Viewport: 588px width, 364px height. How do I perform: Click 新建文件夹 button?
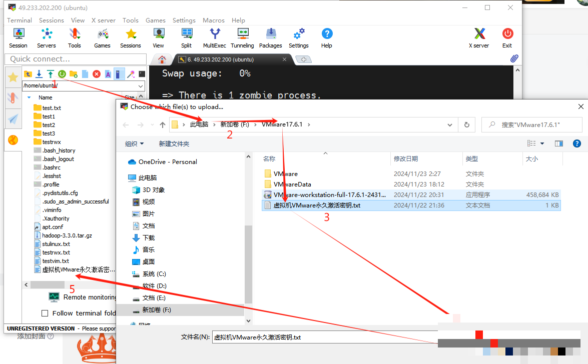[x=174, y=144]
